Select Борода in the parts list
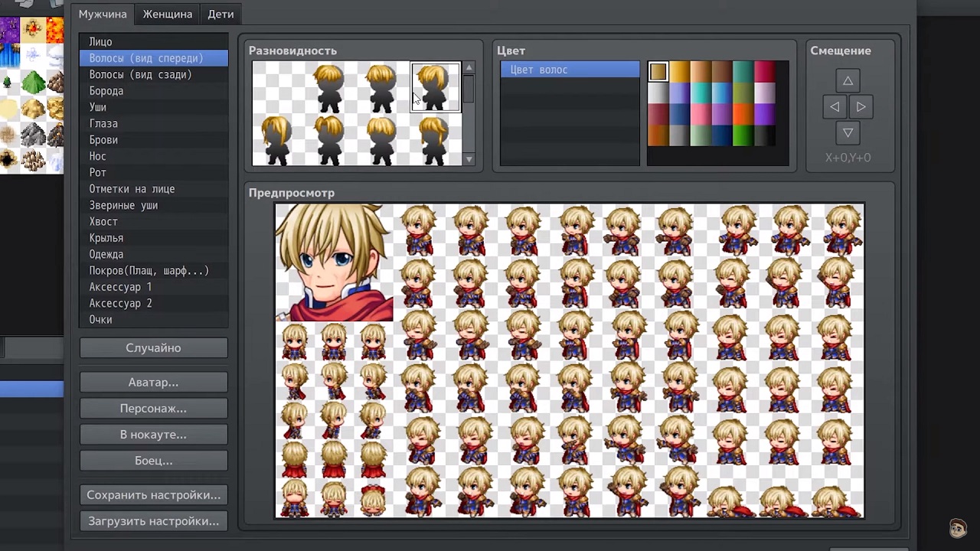Image resolution: width=980 pixels, height=551 pixels. (x=106, y=91)
